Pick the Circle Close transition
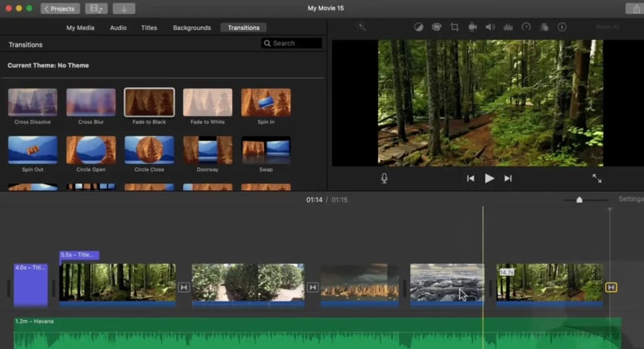 point(149,150)
